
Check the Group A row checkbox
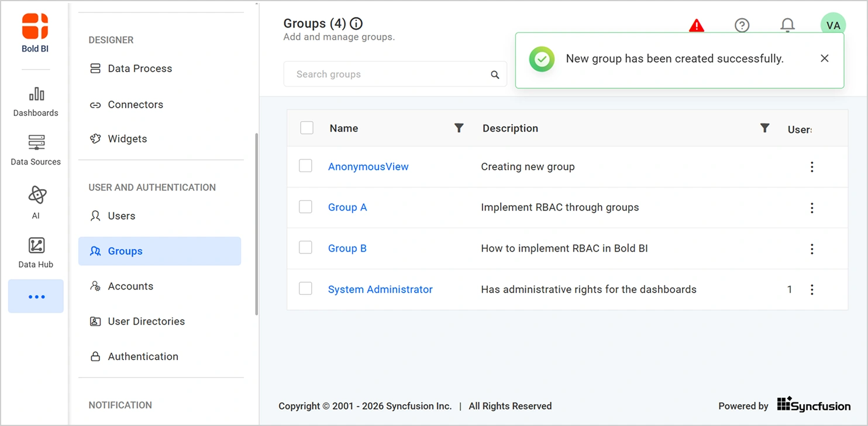[x=305, y=207]
